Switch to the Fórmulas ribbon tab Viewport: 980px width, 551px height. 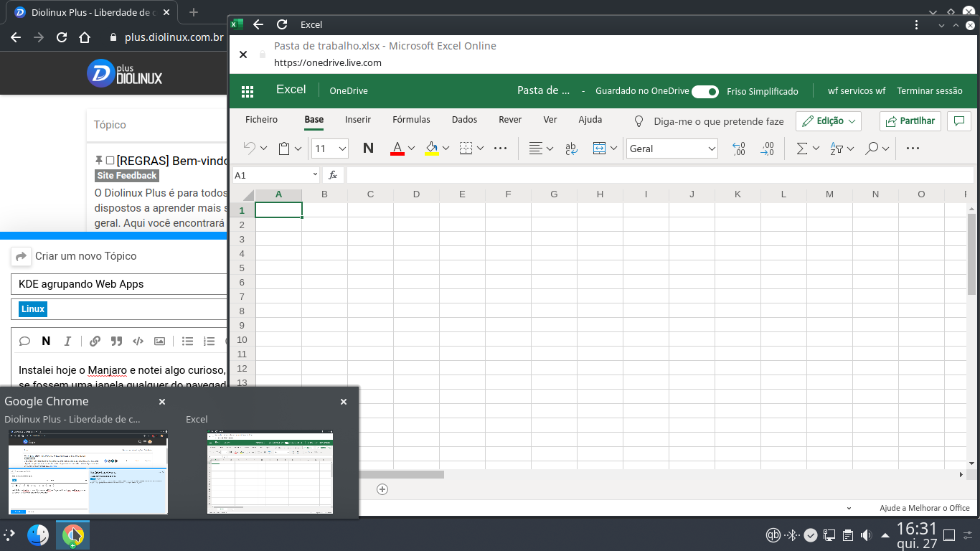click(x=411, y=120)
